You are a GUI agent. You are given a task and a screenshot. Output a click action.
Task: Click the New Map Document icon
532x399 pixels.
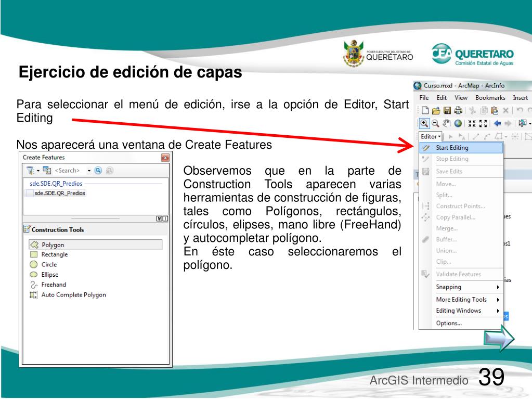425,110
